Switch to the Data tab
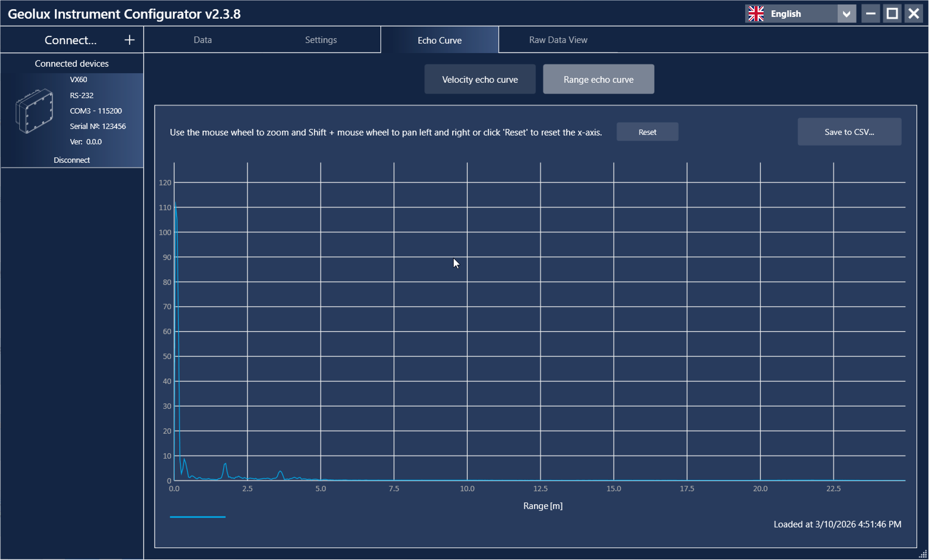This screenshot has height=560, width=929. (203, 40)
